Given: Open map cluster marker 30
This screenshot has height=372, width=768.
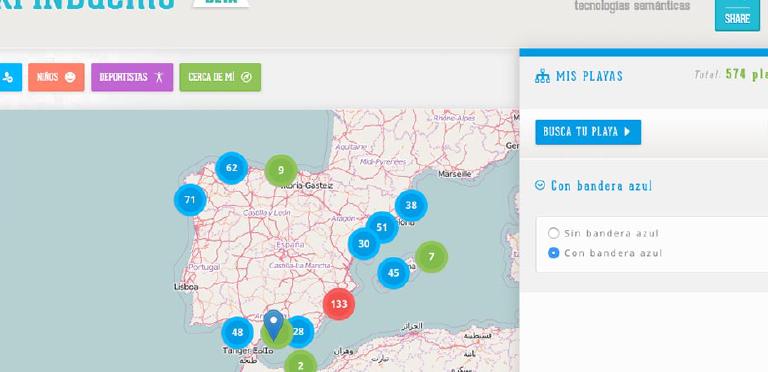Looking at the screenshot, I should point(364,243).
